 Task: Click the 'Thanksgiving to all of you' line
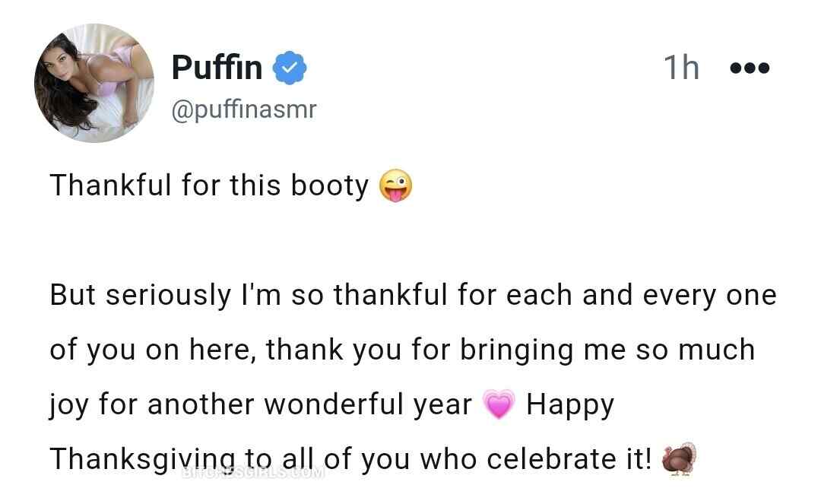click(x=228, y=458)
